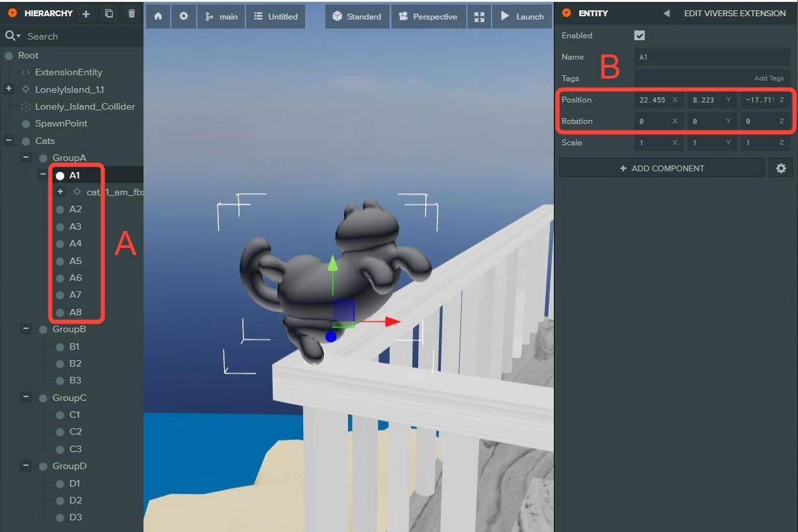Delete entity with the trash icon

(x=132, y=14)
